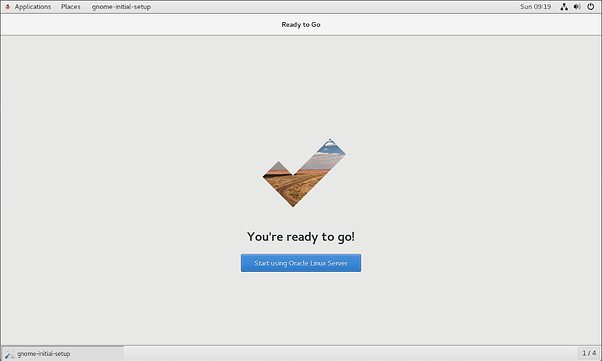Show the calendar from the Sun 09:19 clock
Viewport: 602px width, 361px height.
535,7
